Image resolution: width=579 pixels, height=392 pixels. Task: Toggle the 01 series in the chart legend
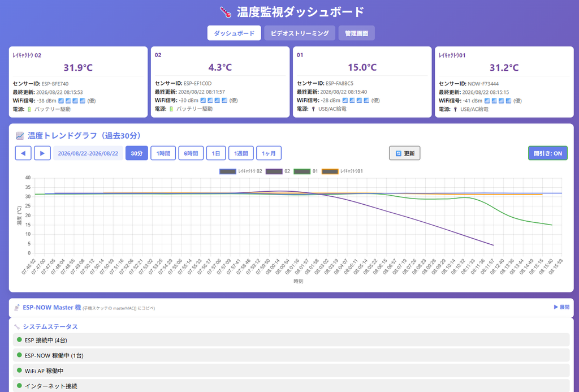(x=306, y=171)
